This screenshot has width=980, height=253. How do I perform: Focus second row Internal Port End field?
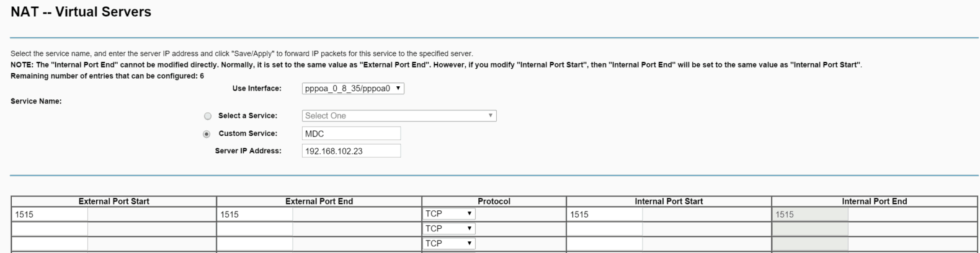pyautogui.click(x=810, y=229)
